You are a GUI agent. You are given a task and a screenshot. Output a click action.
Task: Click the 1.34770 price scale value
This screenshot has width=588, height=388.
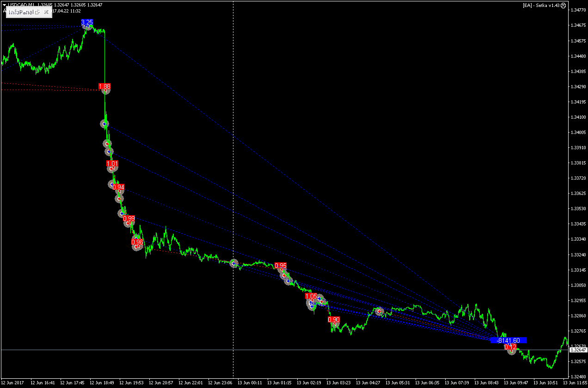(578, 10)
